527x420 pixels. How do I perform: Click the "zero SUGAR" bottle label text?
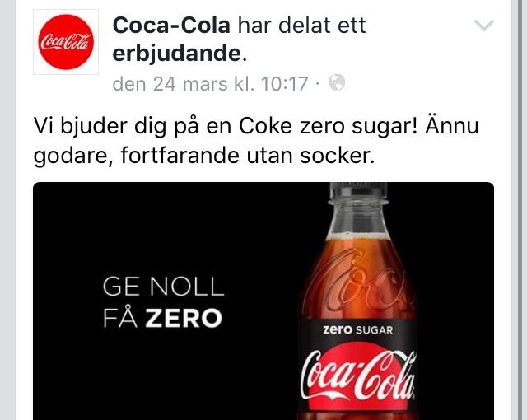357,330
